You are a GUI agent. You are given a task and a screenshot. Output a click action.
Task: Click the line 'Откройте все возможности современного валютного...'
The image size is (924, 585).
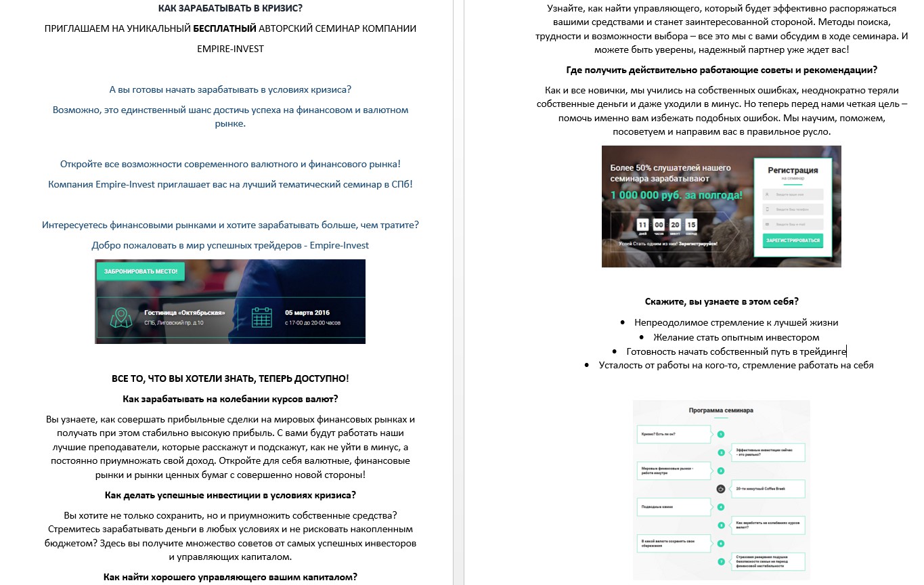tap(230, 164)
